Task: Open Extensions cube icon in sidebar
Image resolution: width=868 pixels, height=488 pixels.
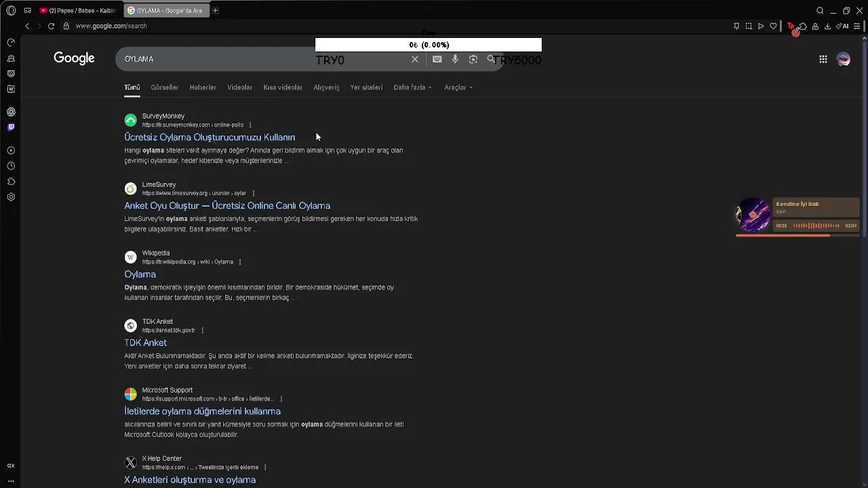Action: click(11, 182)
